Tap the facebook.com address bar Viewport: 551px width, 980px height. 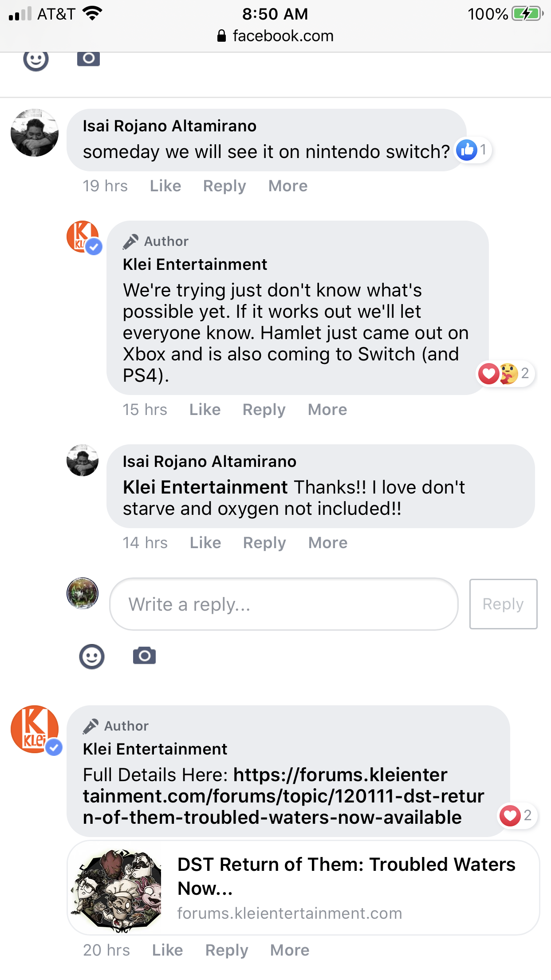coord(275,36)
